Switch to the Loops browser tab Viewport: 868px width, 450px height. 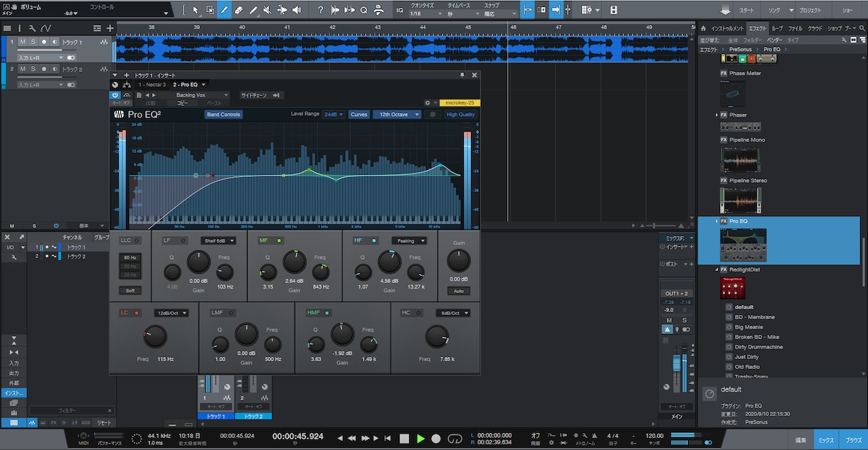(776, 28)
